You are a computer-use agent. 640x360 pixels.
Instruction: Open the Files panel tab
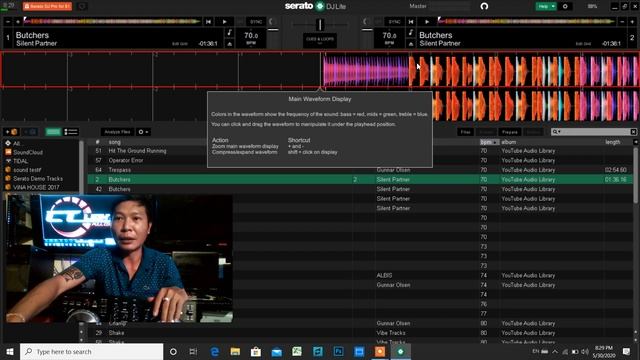coord(466,132)
